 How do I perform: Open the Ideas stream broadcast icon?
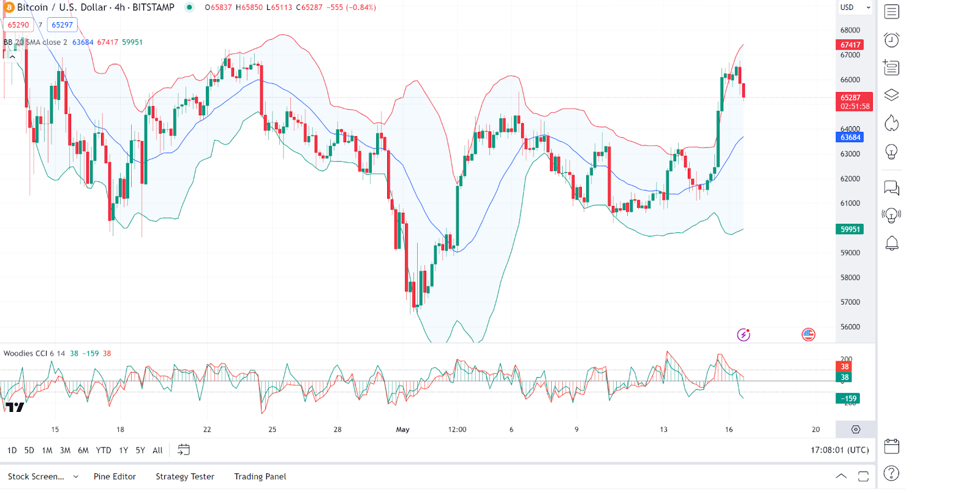pos(891,215)
